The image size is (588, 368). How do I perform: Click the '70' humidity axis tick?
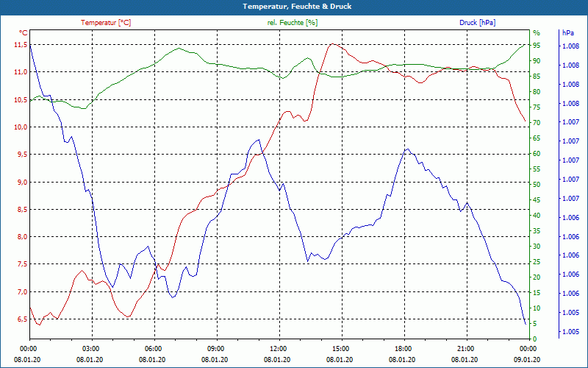click(537, 123)
